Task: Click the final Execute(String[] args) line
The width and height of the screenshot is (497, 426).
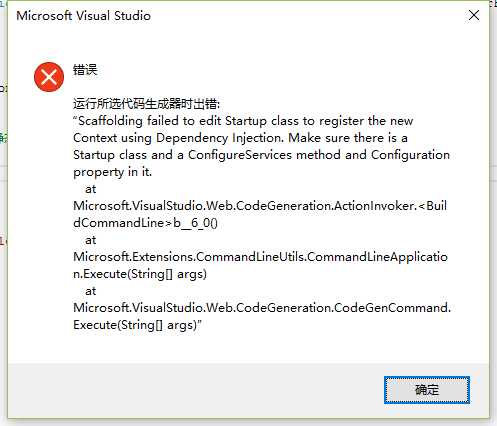Action: (137, 325)
